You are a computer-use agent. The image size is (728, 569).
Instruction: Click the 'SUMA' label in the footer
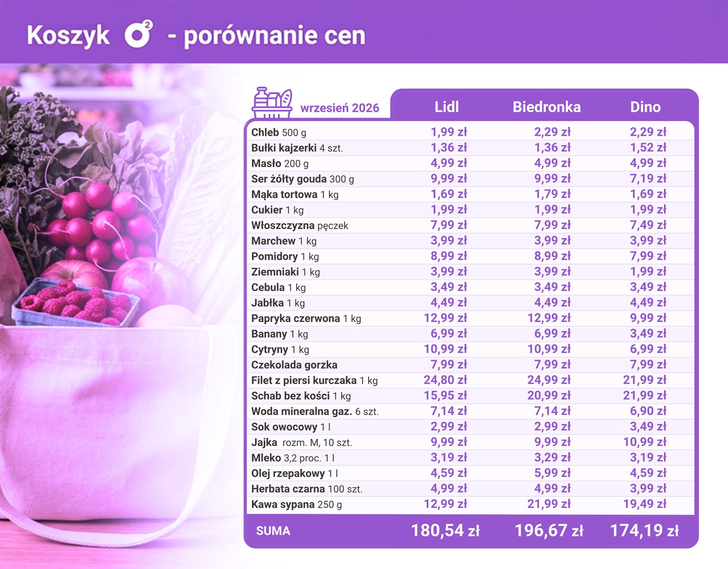pyautogui.click(x=273, y=531)
